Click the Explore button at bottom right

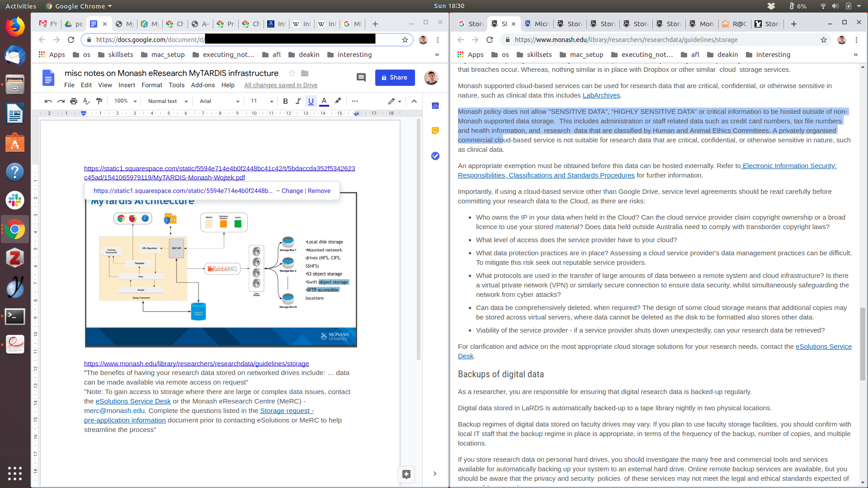pyautogui.click(x=406, y=474)
